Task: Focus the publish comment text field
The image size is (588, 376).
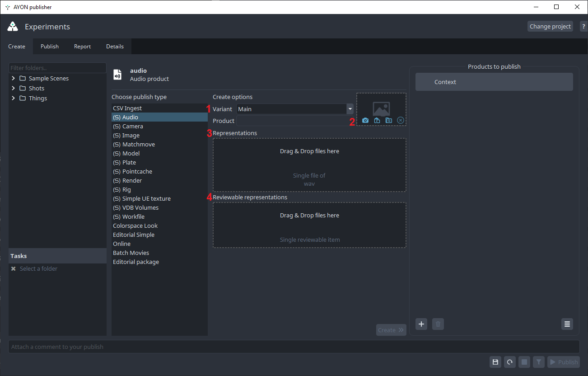Action: (294, 347)
